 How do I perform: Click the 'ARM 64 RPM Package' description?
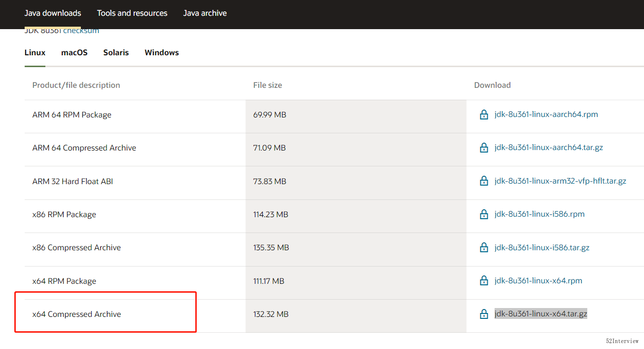pyautogui.click(x=72, y=115)
